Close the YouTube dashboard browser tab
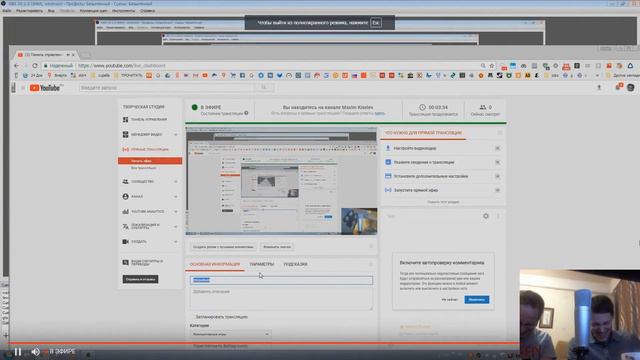640x360 pixels. coord(73,54)
